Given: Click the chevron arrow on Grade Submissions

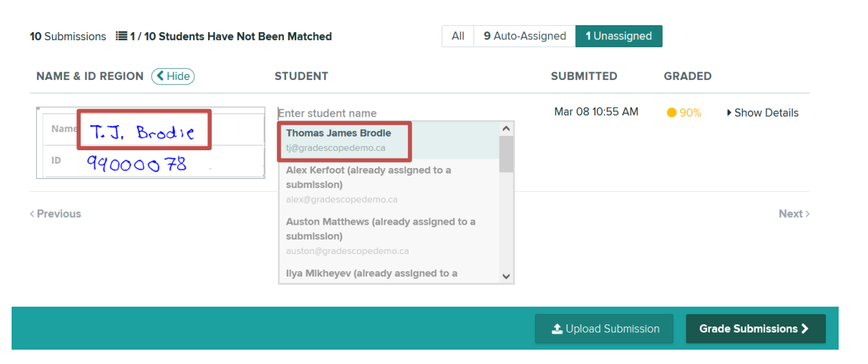Looking at the screenshot, I should click(805, 329).
